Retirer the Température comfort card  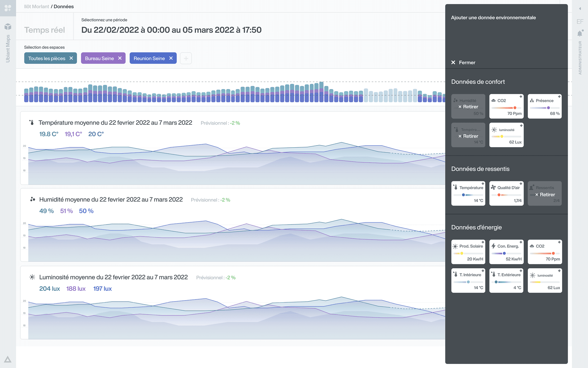pyautogui.click(x=468, y=136)
